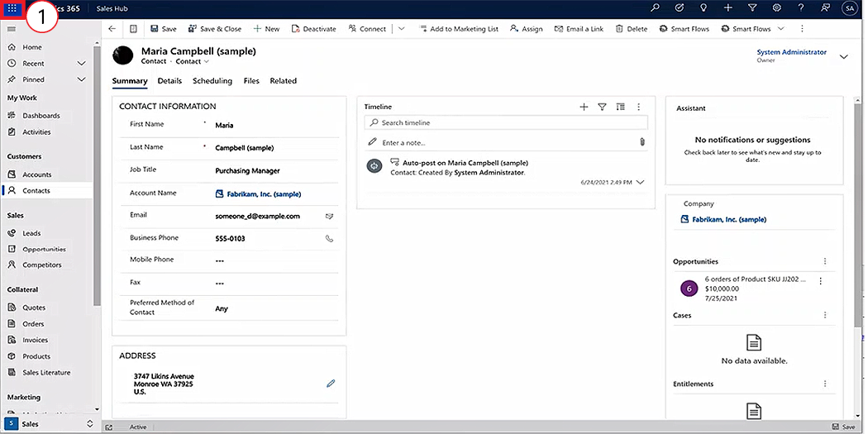Open the Opportunities section more options
Screen dimensions: 868x434
pos(825,261)
